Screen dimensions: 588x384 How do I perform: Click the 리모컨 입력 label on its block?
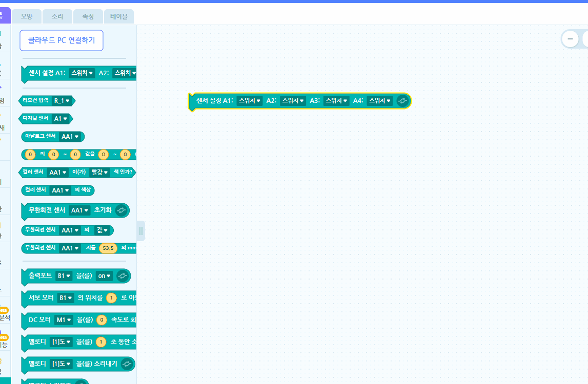pos(35,100)
